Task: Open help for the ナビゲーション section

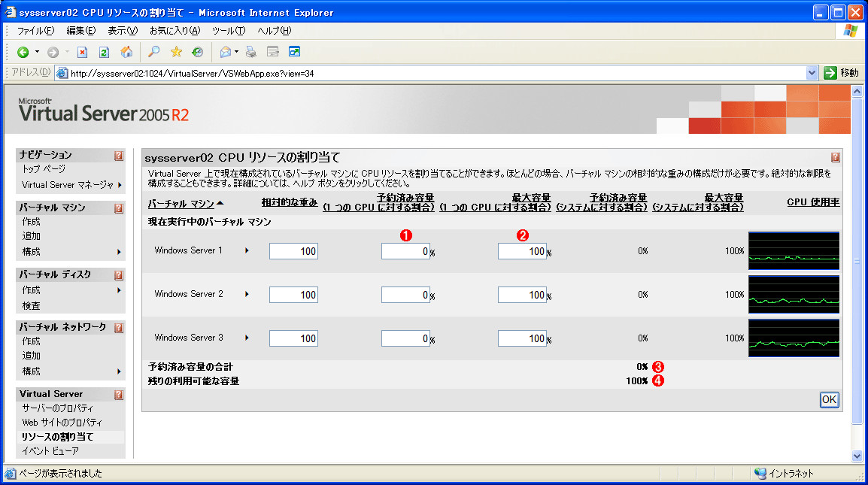Action: click(x=118, y=156)
